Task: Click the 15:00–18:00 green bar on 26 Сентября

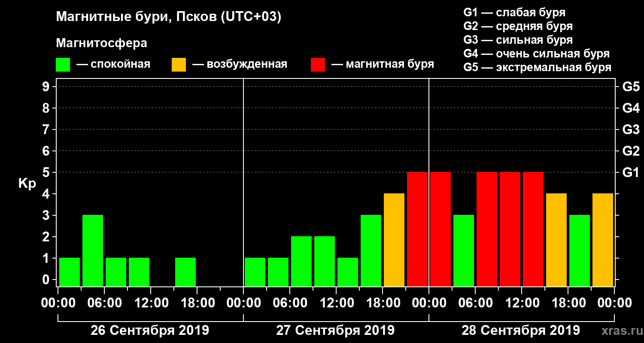Action: click(x=185, y=272)
